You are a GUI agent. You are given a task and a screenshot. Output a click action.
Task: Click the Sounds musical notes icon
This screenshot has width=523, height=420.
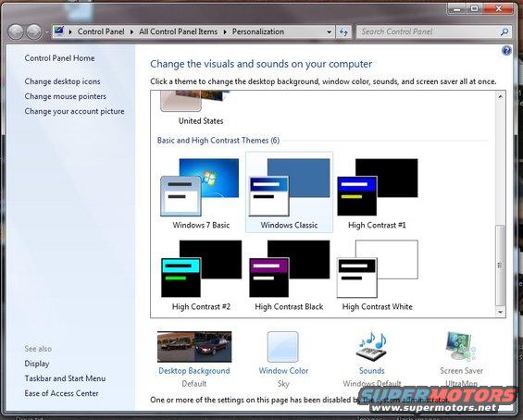pyautogui.click(x=371, y=347)
